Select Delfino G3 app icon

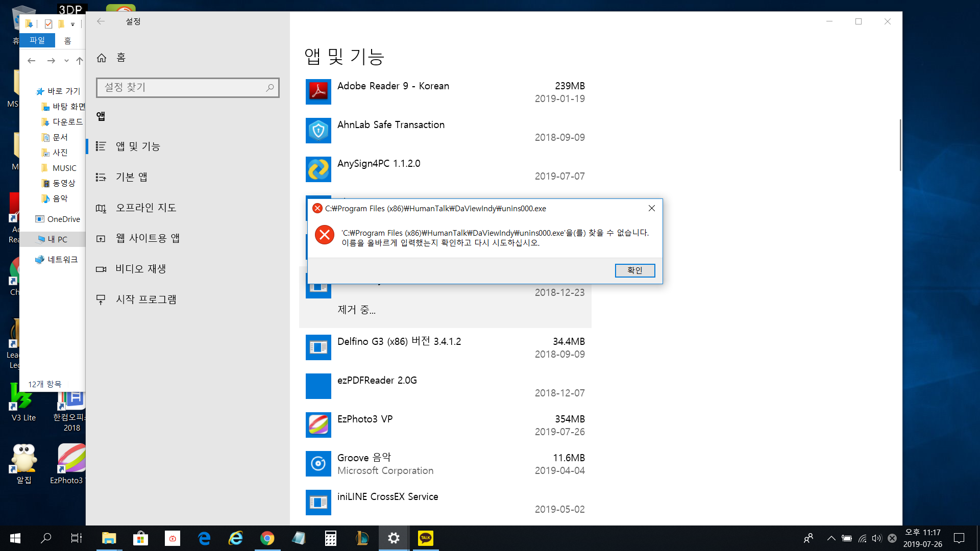[x=318, y=347]
